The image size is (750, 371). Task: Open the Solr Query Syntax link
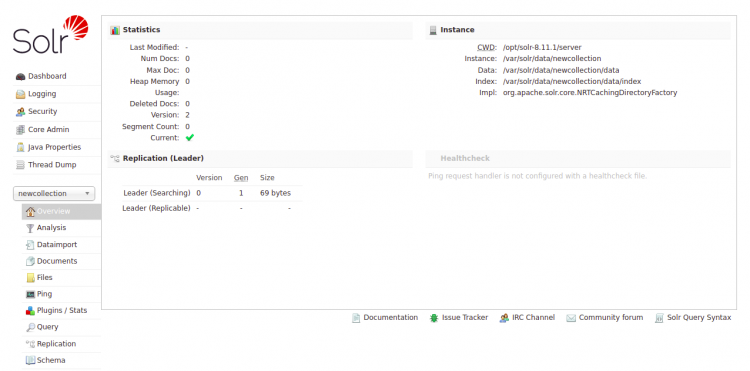tap(699, 317)
